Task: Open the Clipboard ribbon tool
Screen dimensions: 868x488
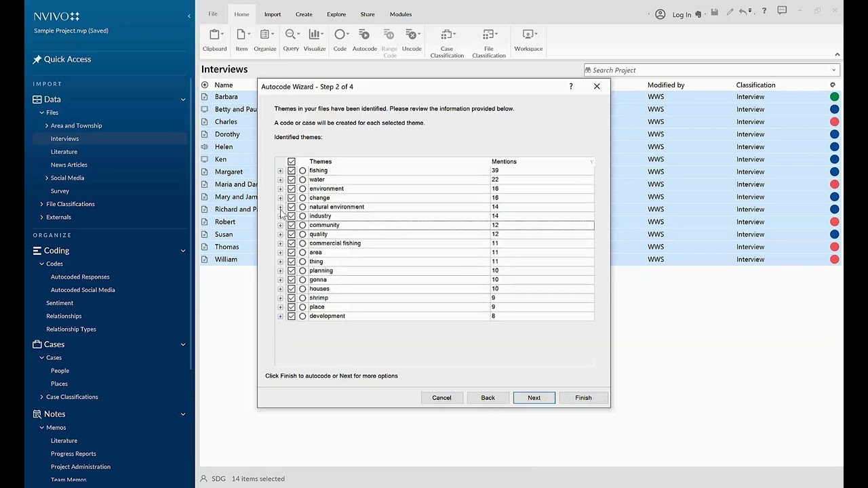Action: pyautogui.click(x=214, y=40)
